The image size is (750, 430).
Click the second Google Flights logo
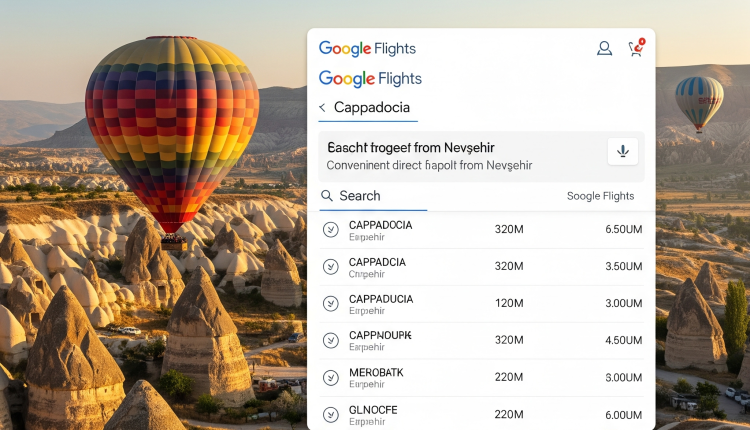tap(370, 79)
